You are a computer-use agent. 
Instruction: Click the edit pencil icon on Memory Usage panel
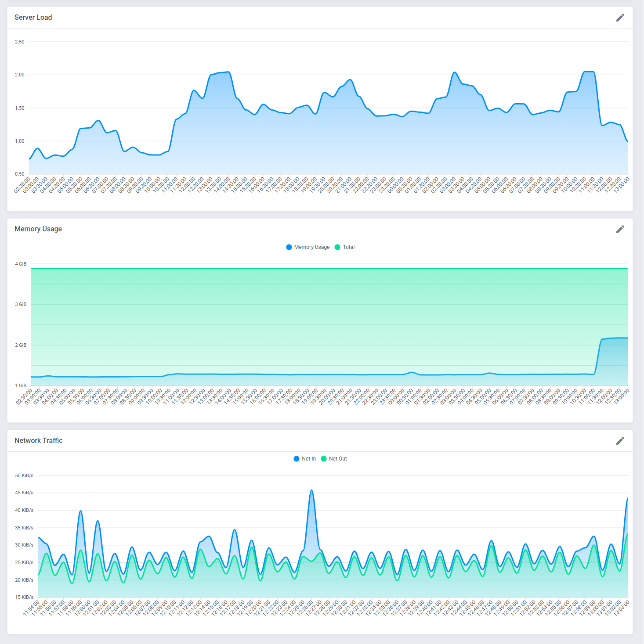coord(620,229)
